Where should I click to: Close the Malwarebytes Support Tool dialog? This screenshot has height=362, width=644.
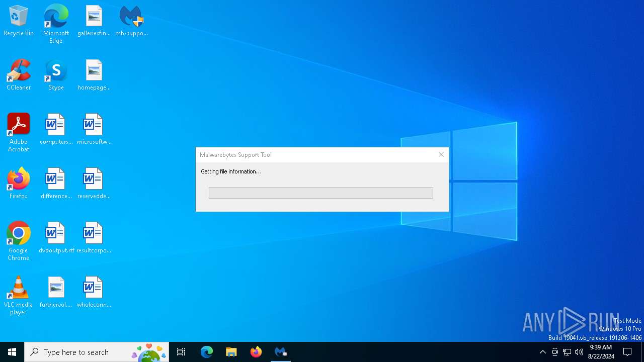(441, 154)
